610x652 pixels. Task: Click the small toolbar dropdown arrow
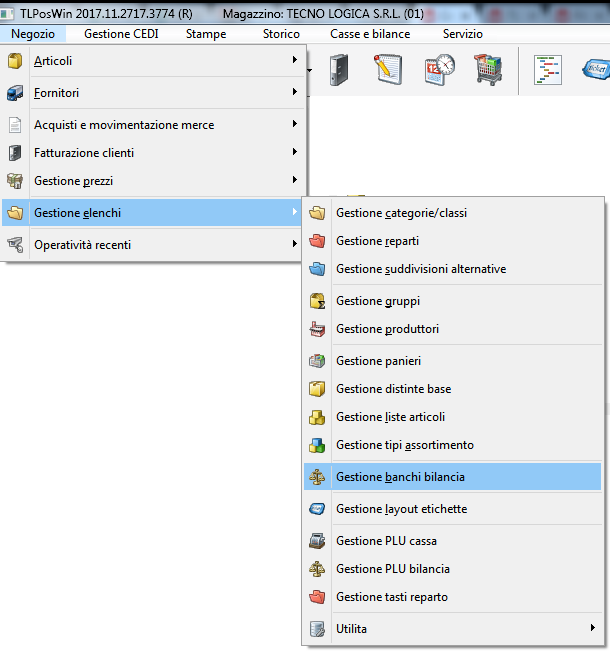click(311, 71)
